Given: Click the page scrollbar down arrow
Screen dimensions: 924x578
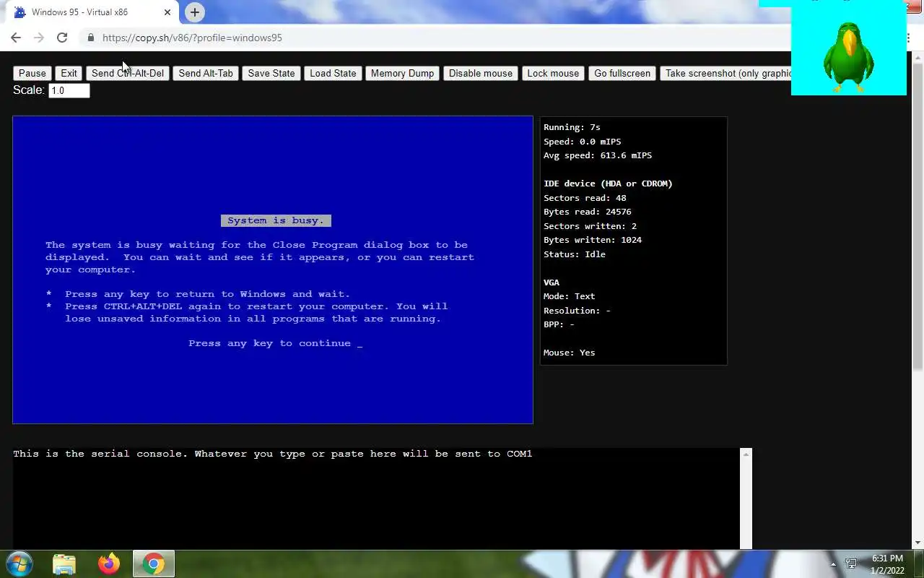Looking at the screenshot, I should [918, 543].
